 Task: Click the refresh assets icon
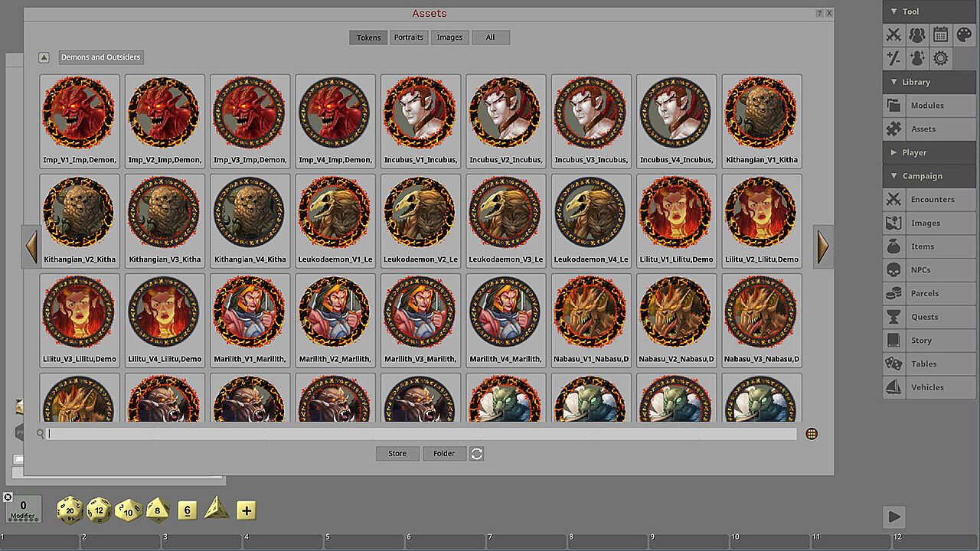(x=477, y=454)
